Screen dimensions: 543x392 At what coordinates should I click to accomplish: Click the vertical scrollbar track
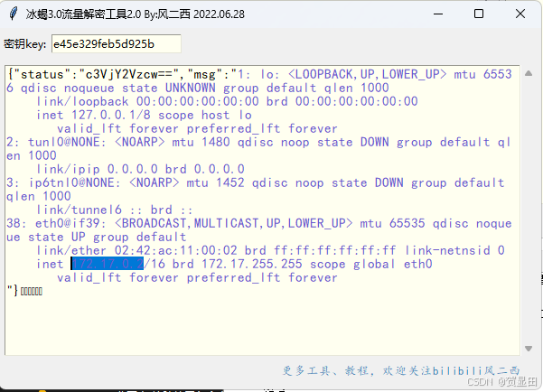(529, 210)
